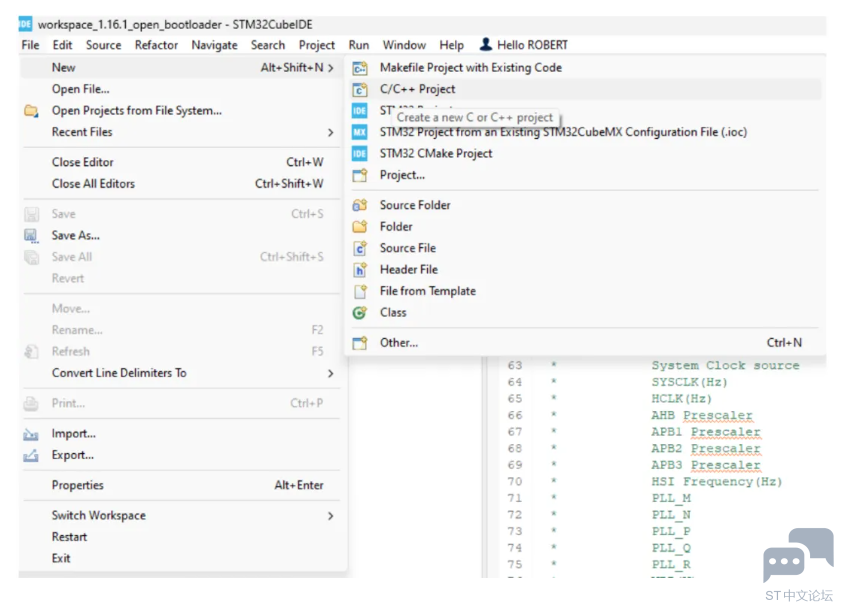Click the Import icon in File menu

pos(31,434)
